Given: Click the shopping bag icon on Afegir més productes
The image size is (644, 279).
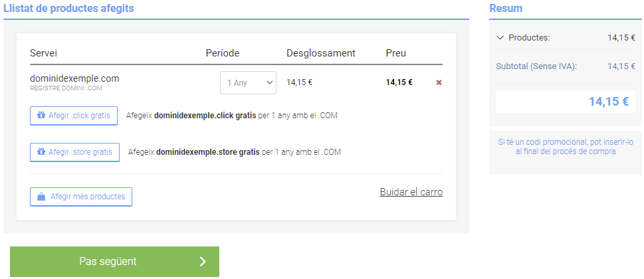Looking at the screenshot, I should pyautogui.click(x=41, y=197).
